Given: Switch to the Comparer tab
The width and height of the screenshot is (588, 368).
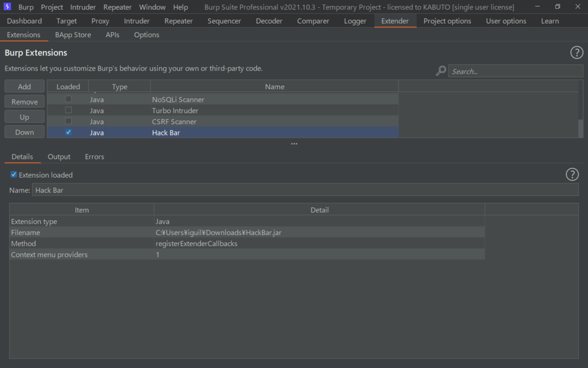Looking at the screenshot, I should [313, 21].
